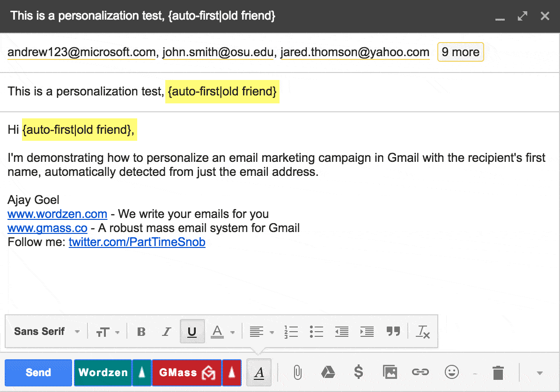
Task: Click the dollar sign send money icon
Action: coord(358,372)
